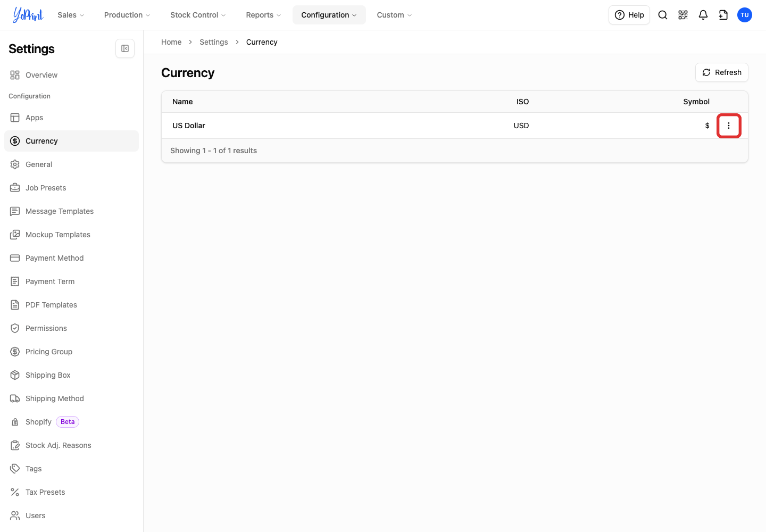Go to Settings via breadcrumb
The width and height of the screenshot is (766, 532).
(214, 42)
